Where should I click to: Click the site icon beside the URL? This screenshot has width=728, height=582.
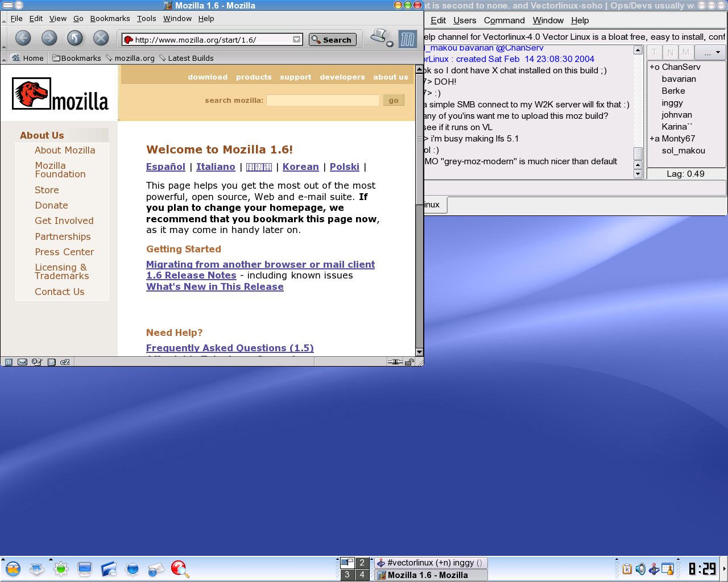(129, 40)
